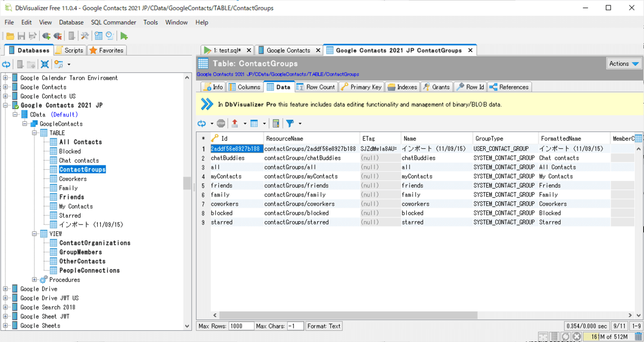
Task: Click the garbage collection trash icon
Action: coord(639,337)
